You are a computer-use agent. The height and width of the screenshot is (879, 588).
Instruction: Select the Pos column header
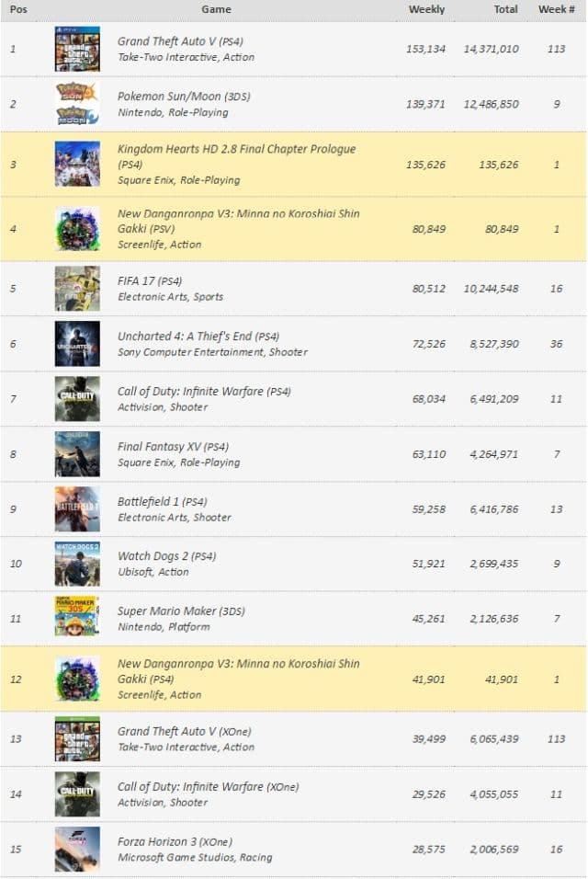coord(18,9)
